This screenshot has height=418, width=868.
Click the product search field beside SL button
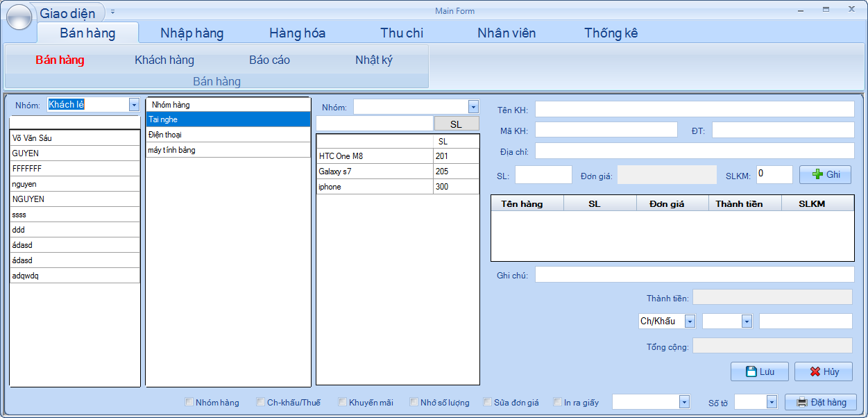point(374,123)
